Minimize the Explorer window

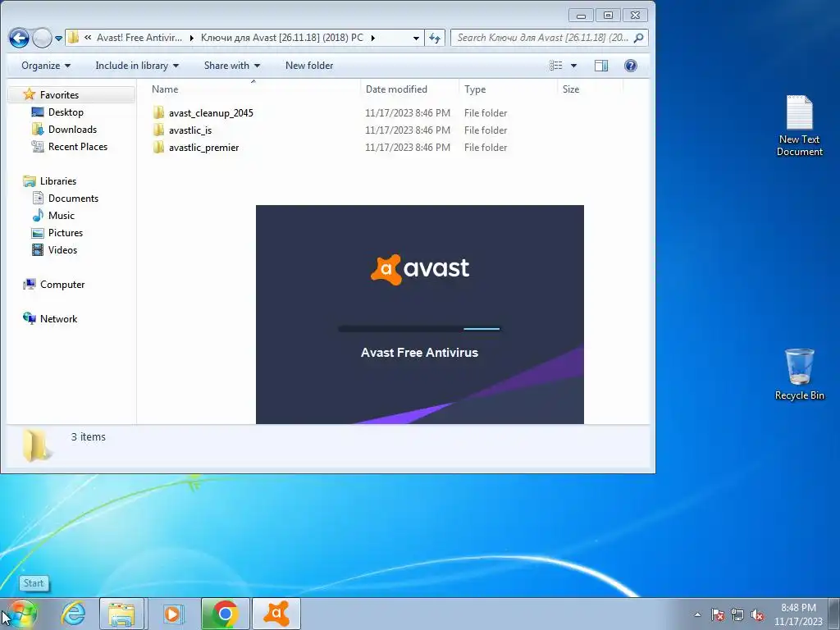pos(582,15)
